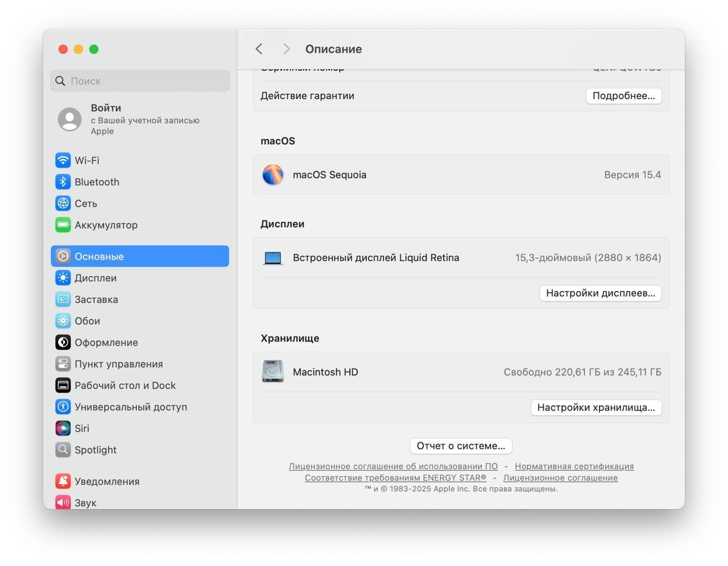Click the search magnifier icon

pyautogui.click(x=60, y=81)
